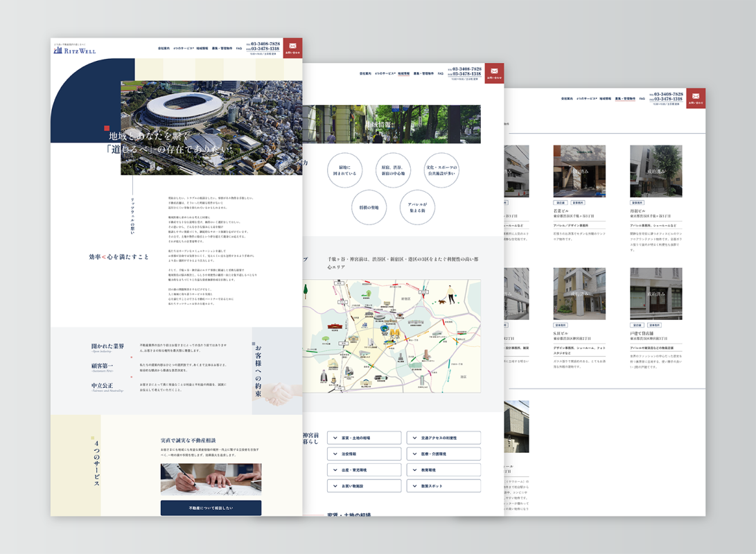The height and width of the screenshot is (554, 756).
Task: Click the walking person with dog illustration
Action: click(447, 295)
